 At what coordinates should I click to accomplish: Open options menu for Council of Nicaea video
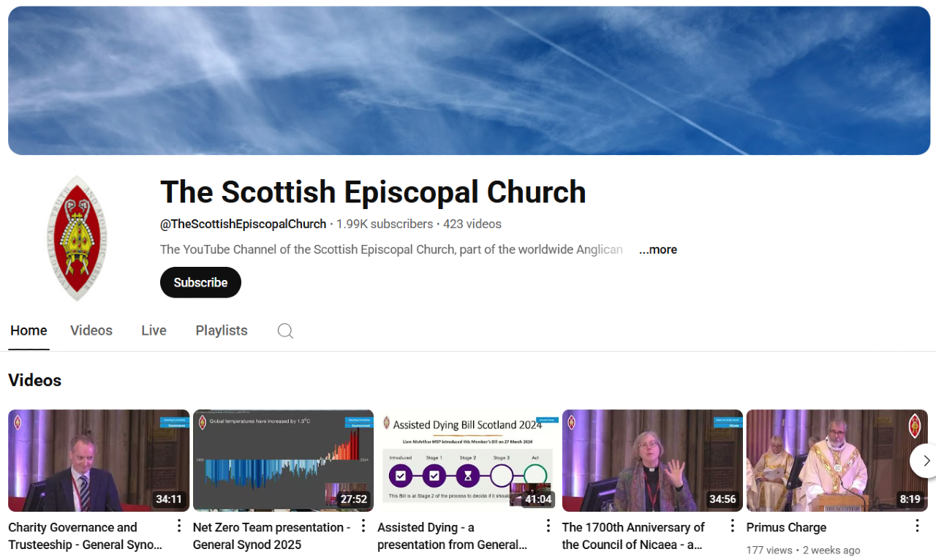click(733, 526)
